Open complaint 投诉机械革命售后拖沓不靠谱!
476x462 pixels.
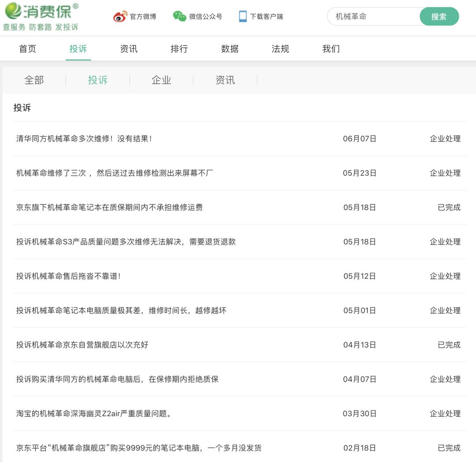68,276
